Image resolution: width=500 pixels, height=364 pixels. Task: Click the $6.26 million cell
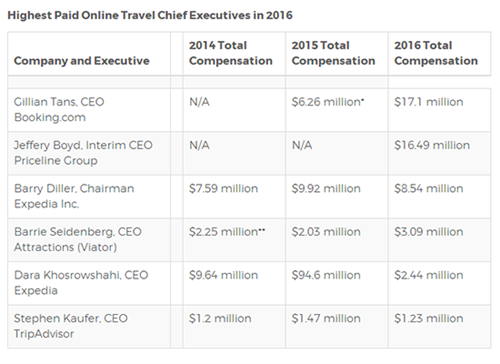[337, 110]
